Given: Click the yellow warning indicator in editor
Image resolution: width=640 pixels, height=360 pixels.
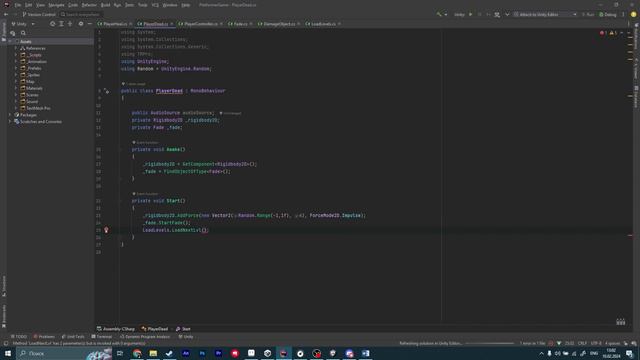Looking at the screenshot, I should click(613, 33).
